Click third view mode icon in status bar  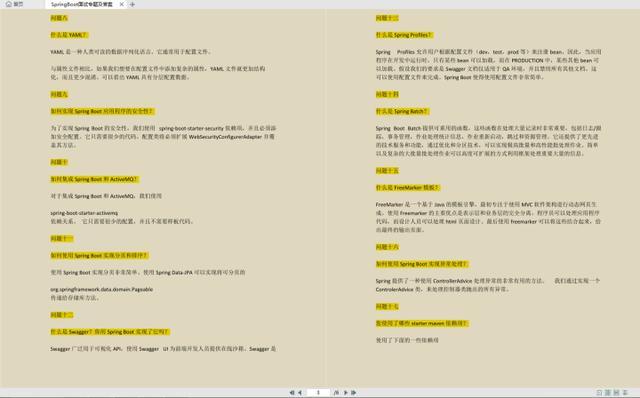[x=616, y=392]
